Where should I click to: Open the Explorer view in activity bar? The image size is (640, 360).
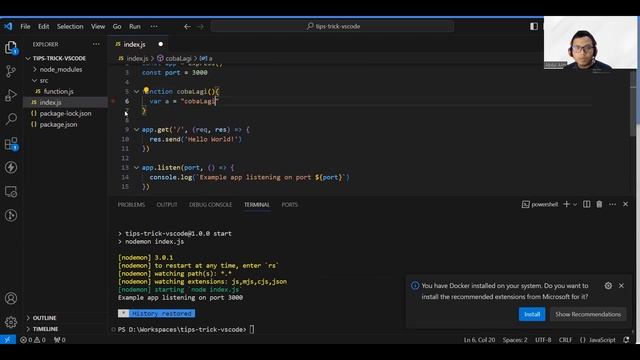(x=11, y=48)
